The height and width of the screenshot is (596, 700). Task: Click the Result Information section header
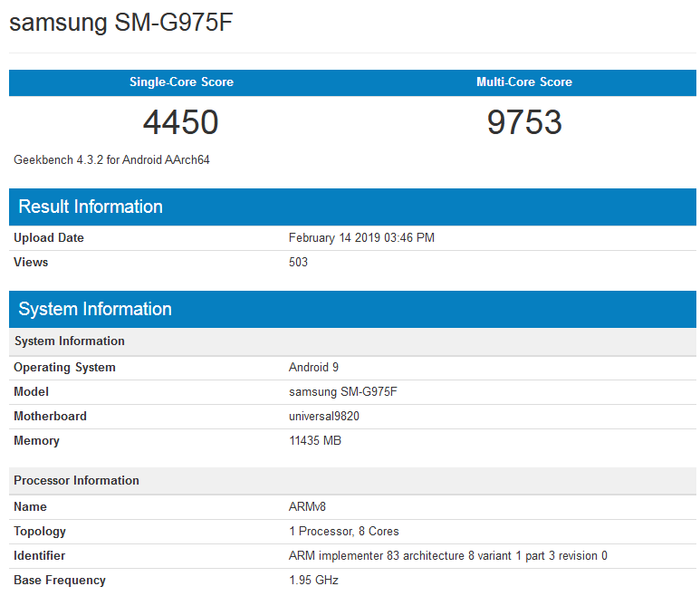pyautogui.click(x=352, y=207)
